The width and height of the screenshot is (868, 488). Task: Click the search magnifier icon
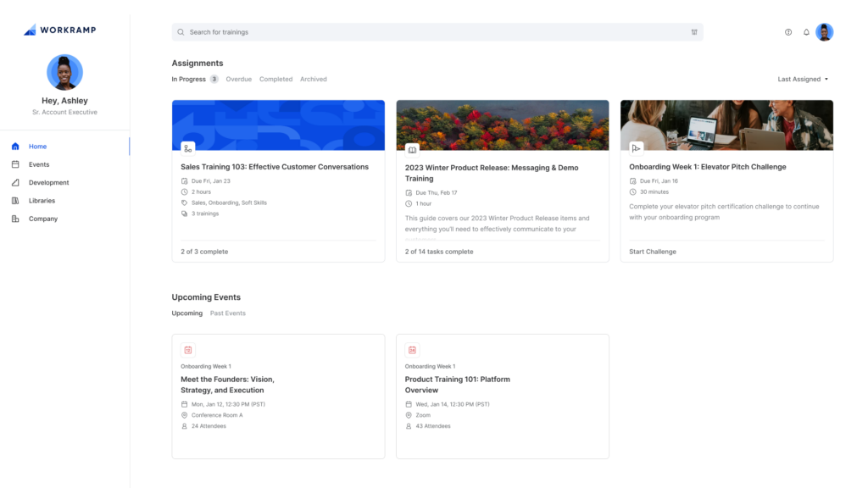(x=181, y=32)
